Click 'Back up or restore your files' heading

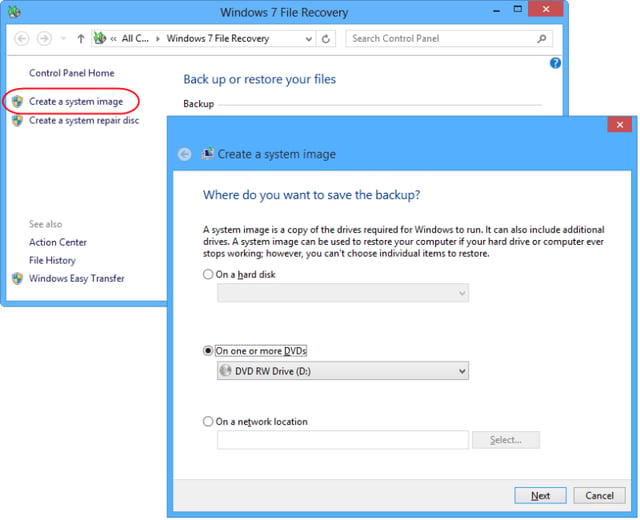pos(260,79)
